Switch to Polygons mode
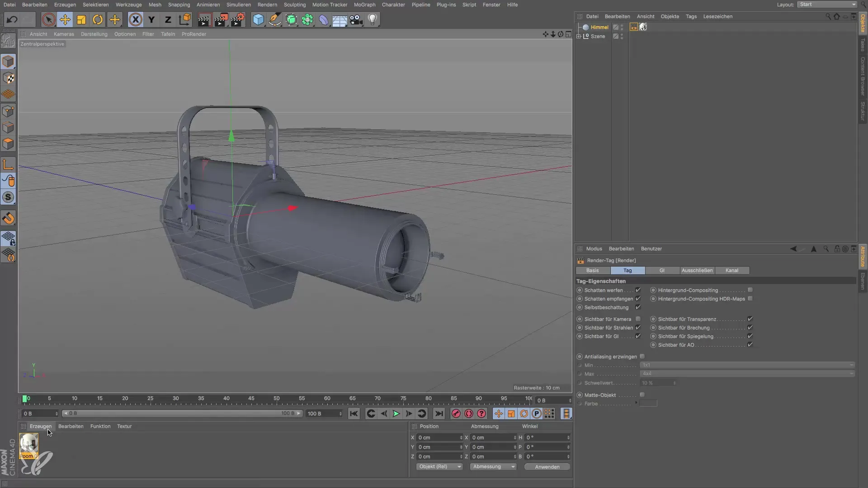The height and width of the screenshot is (488, 868). pyautogui.click(x=8, y=144)
